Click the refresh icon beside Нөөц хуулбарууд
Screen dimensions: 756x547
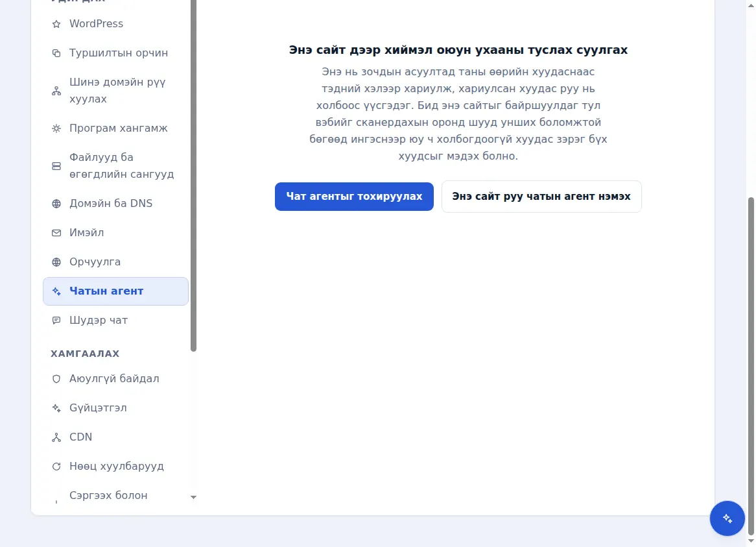tap(56, 467)
